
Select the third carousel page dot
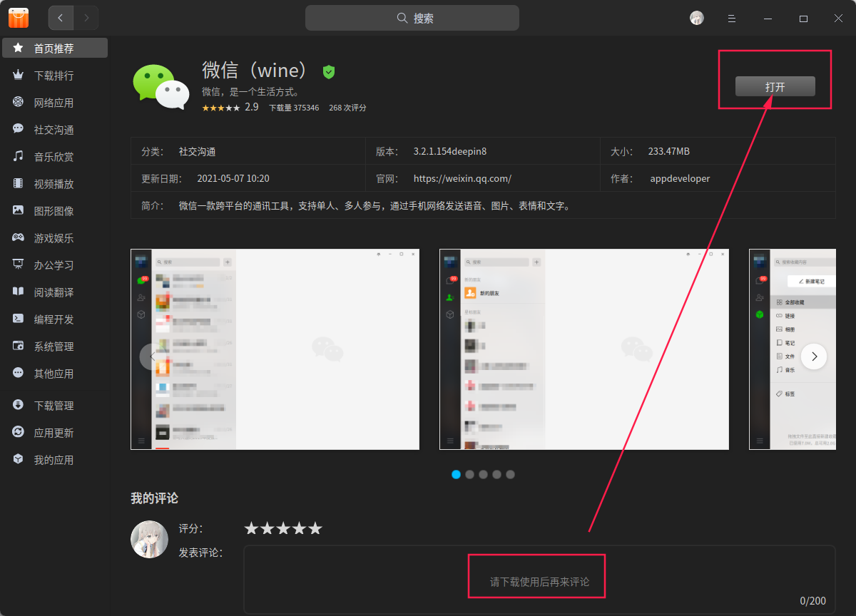tap(484, 474)
